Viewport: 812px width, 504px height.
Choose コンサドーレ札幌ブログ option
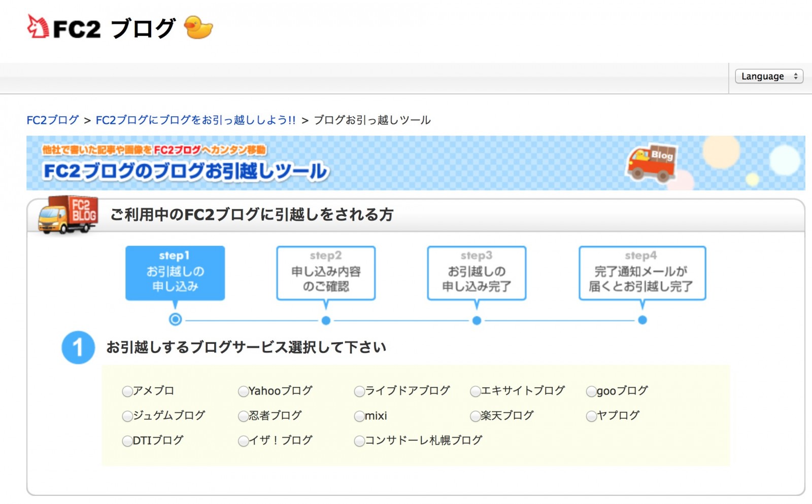click(x=359, y=441)
